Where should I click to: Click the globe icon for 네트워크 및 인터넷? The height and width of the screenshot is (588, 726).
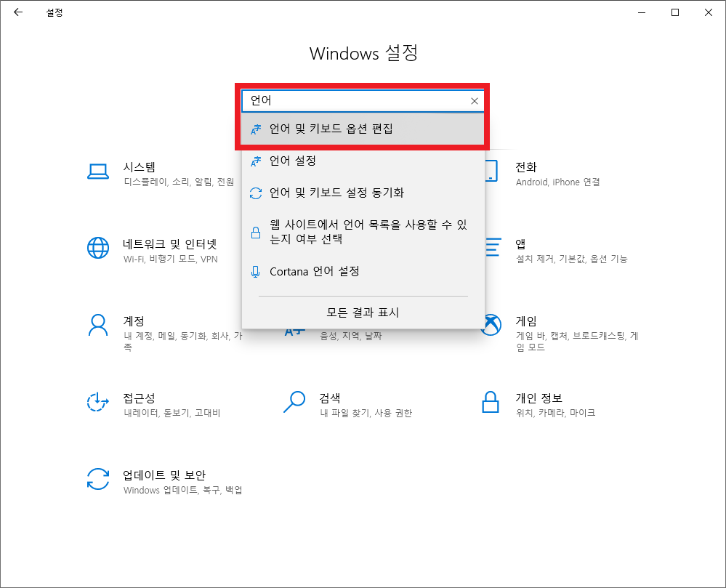coord(98,248)
